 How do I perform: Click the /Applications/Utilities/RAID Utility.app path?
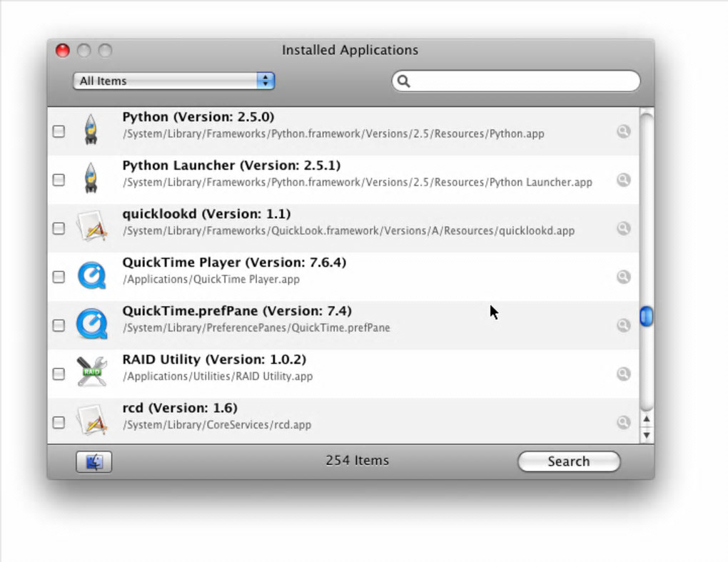coord(218,377)
